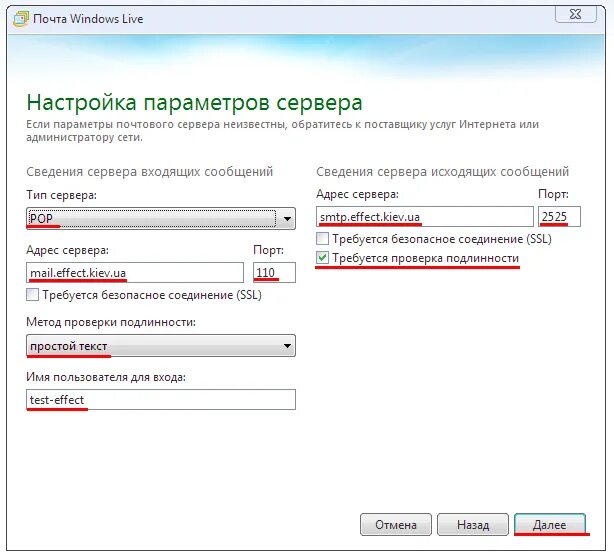Click the outgoing port field 2525
This screenshot has height=560, width=614.
[559, 217]
